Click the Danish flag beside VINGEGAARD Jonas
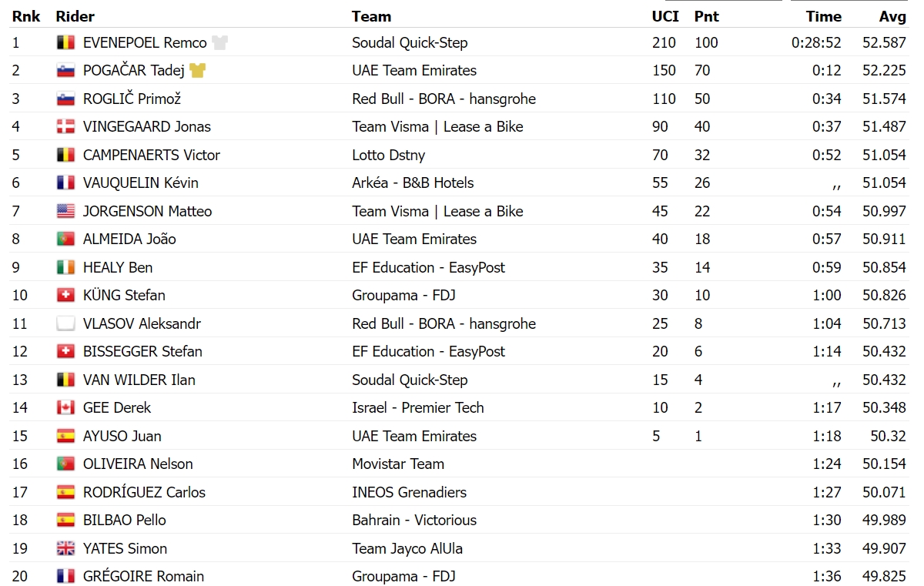The image size is (924, 586). pos(65,127)
